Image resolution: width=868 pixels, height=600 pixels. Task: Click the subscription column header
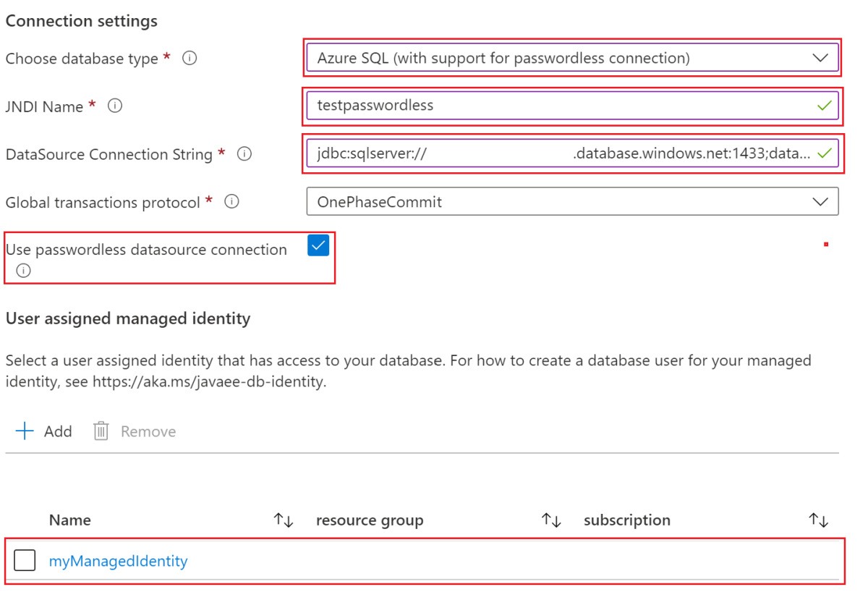point(626,520)
